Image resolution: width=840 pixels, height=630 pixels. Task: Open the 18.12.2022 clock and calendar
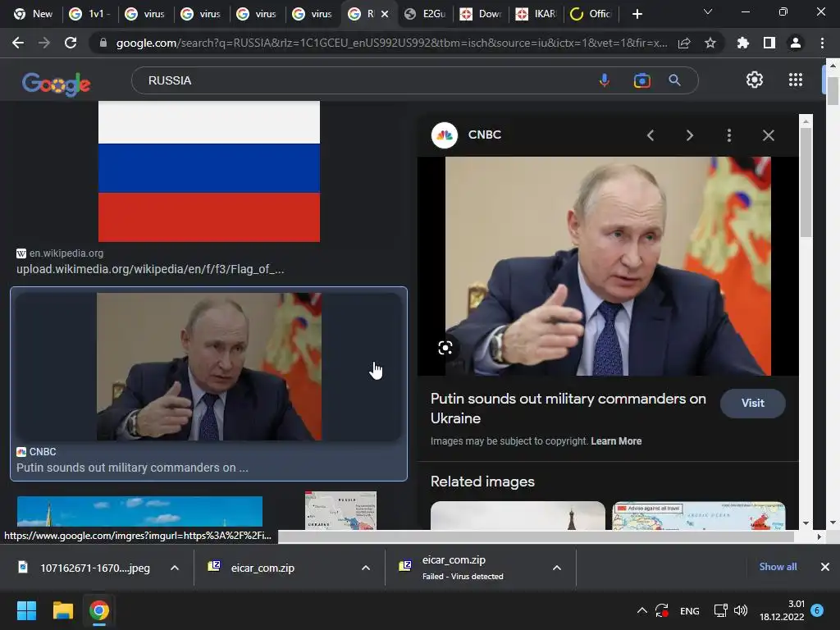point(782,610)
